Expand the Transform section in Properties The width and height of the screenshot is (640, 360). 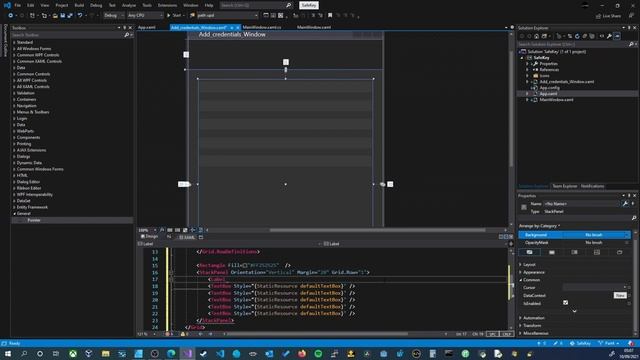tap(520, 326)
